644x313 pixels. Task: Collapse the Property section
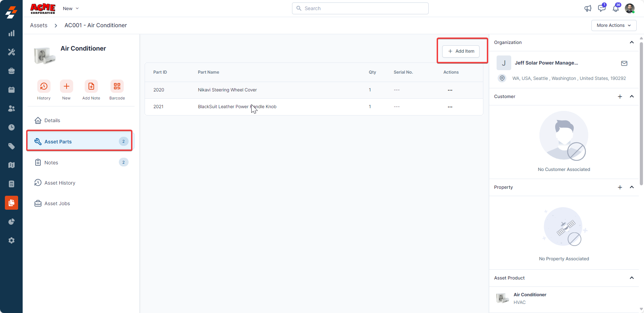(631, 187)
